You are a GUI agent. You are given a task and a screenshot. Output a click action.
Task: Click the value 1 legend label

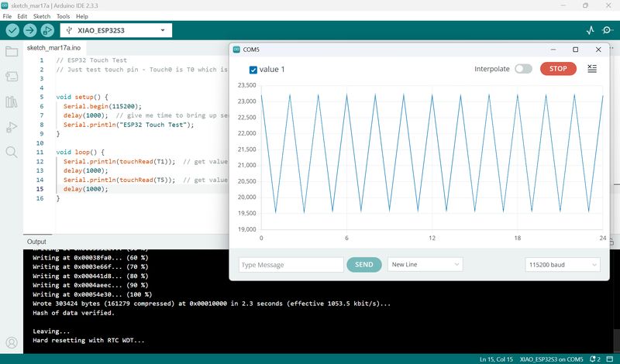272,70
